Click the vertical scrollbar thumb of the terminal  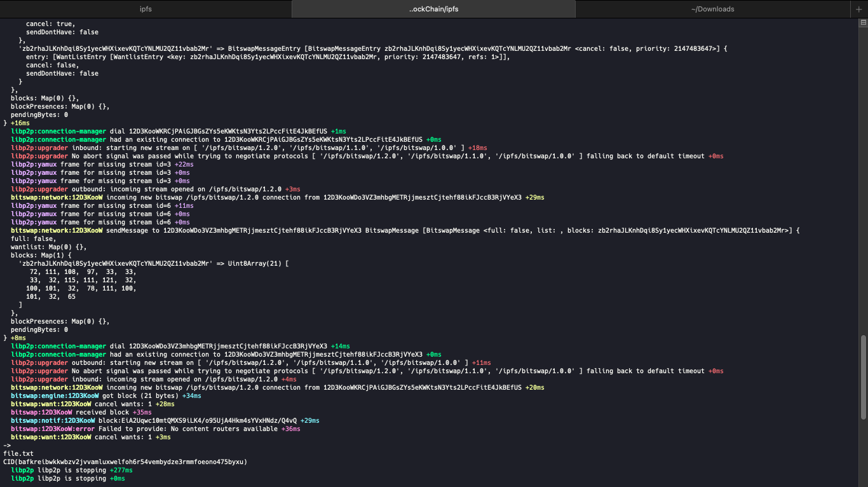click(863, 378)
